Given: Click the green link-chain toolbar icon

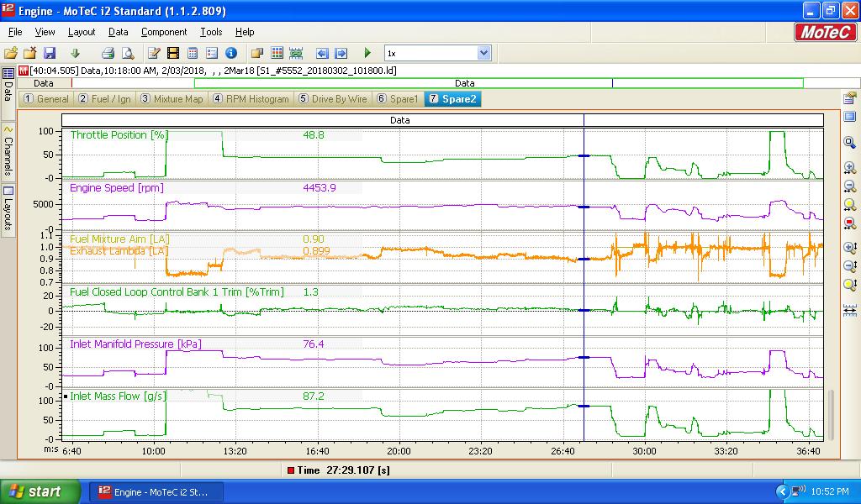Looking at the screenshot, I should click(296, 53).
